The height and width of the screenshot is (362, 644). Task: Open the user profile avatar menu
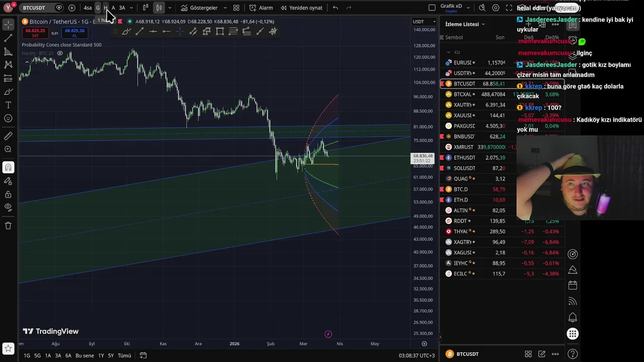pos(8,8)
